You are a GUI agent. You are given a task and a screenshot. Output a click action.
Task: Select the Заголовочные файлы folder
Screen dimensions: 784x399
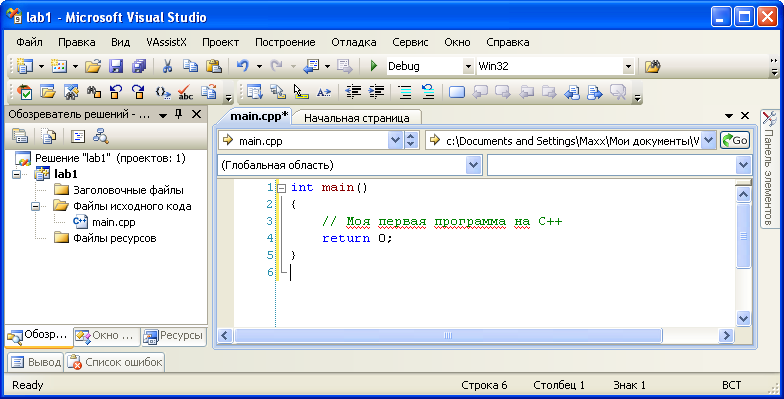pos(128,190)
